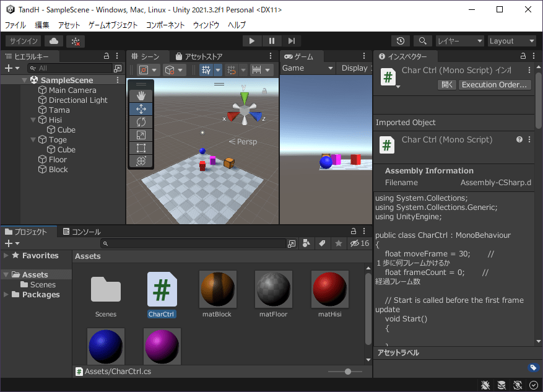The height and width of the screenshot is (392, 543).
Task: Open the Game view mode dropdown
Action: [x=308, y=68]
